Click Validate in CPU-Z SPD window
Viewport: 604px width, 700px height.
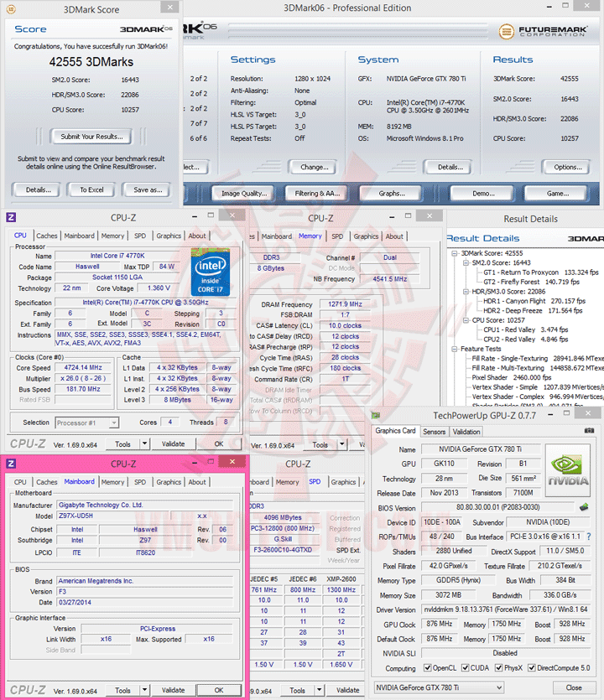pos(347,690)
